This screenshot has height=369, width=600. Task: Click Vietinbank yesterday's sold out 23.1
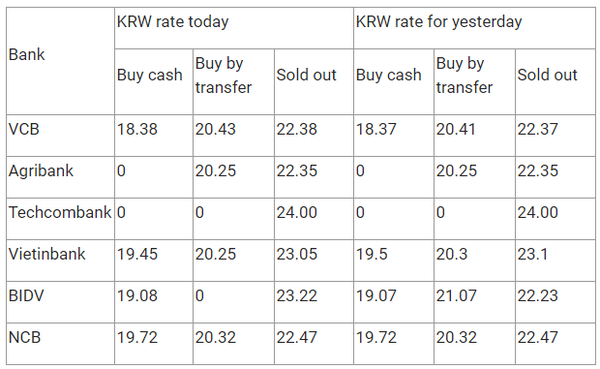(x=533, y=254)
